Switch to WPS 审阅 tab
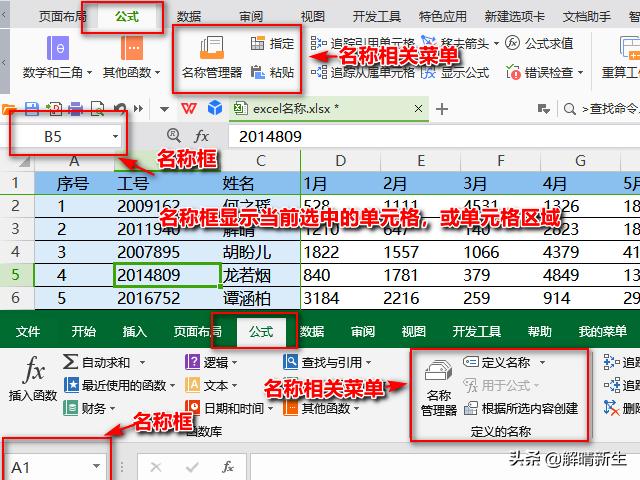Image resolution: width=640 pixels, height=480 pixels. tap(251, 17)
